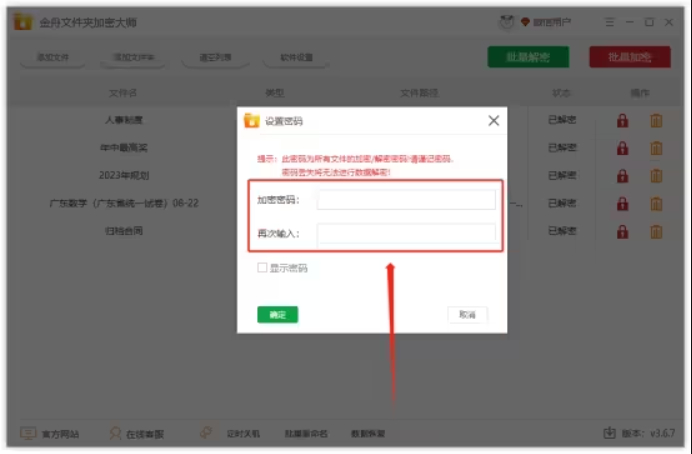
Task: Click the VIP diamond user label
Action: coord(546,22)
